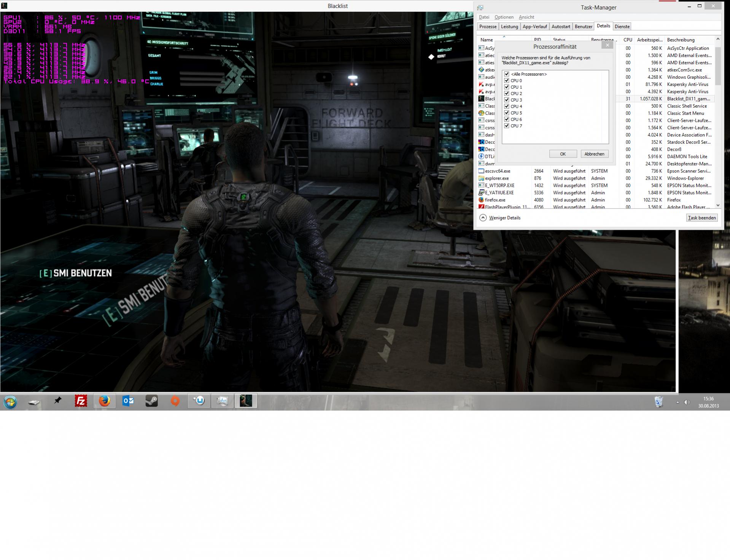The height and width of the screenshot is (560, 730).
Task: Switch to the Prozesse tab
Action: [488, 27]
